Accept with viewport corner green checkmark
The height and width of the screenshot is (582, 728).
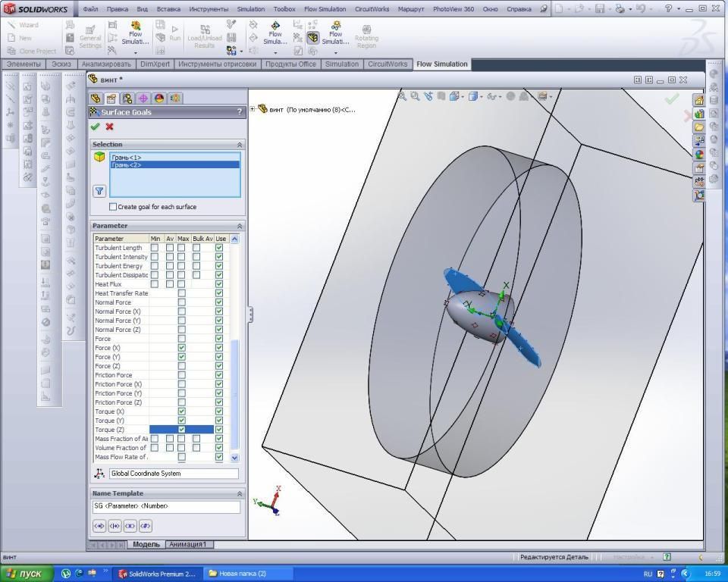(x=671, y=99)
